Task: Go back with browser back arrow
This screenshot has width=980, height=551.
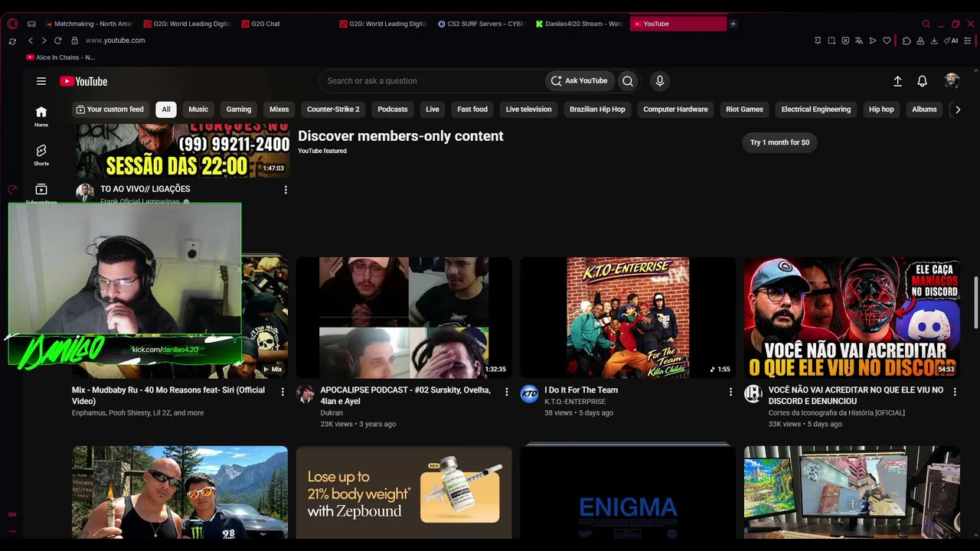Action: pyautogui.click(x=31, y=41)
